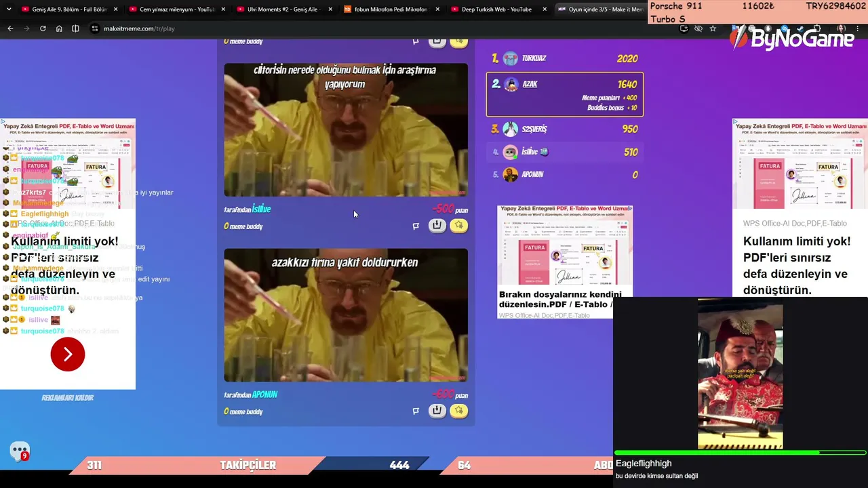Open the clitorisin research meme image
868x488 pixels.
point(346,130)
